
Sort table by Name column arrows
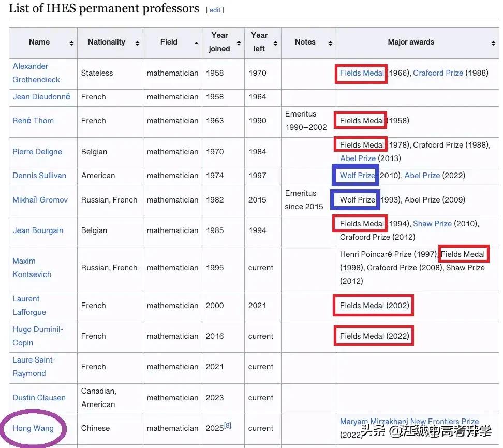71,43
